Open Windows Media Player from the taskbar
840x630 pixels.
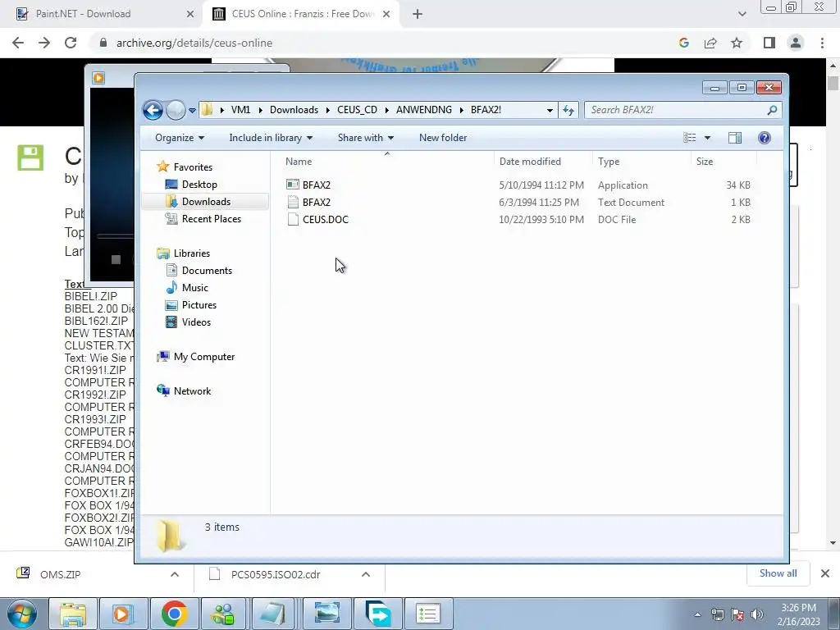pyautogui.click(x=124, y=614)
